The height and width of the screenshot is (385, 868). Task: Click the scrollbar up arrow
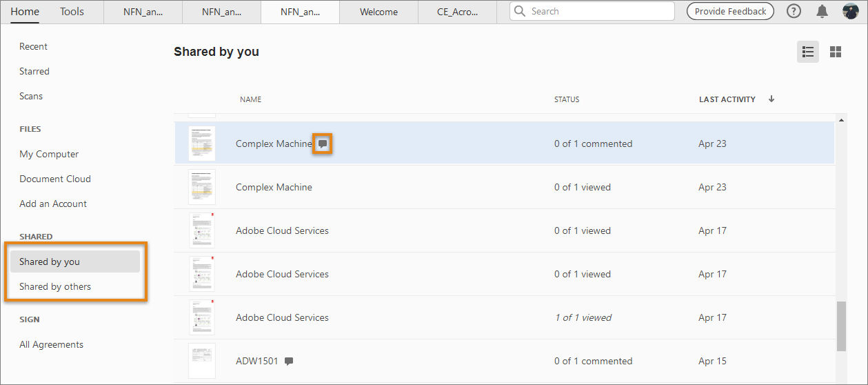click(841, 120)
